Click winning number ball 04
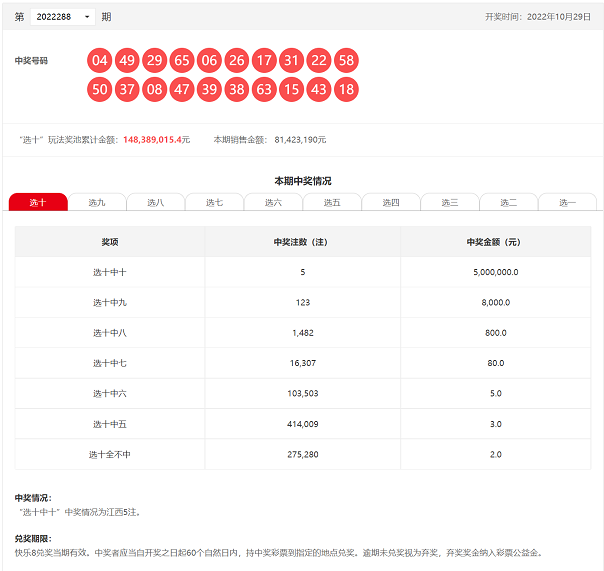Image resolution: width=604 pixels, height=571 pixels. (99, 60)
